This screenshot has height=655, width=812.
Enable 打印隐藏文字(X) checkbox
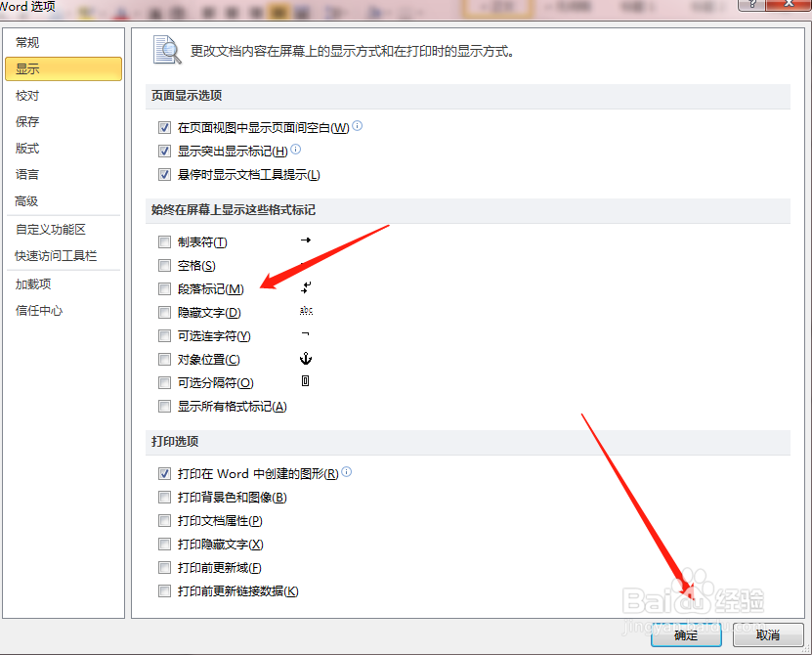click(x=164, y=545)
